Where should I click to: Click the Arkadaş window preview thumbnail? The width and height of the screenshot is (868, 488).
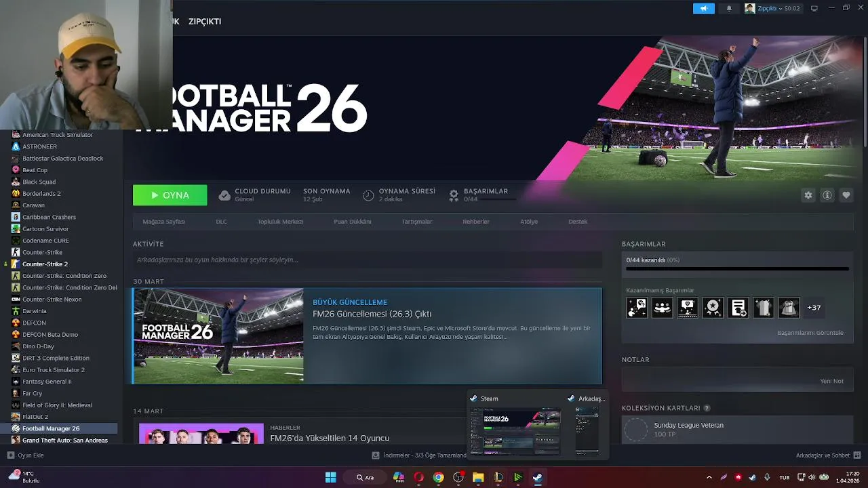[587, 432]
